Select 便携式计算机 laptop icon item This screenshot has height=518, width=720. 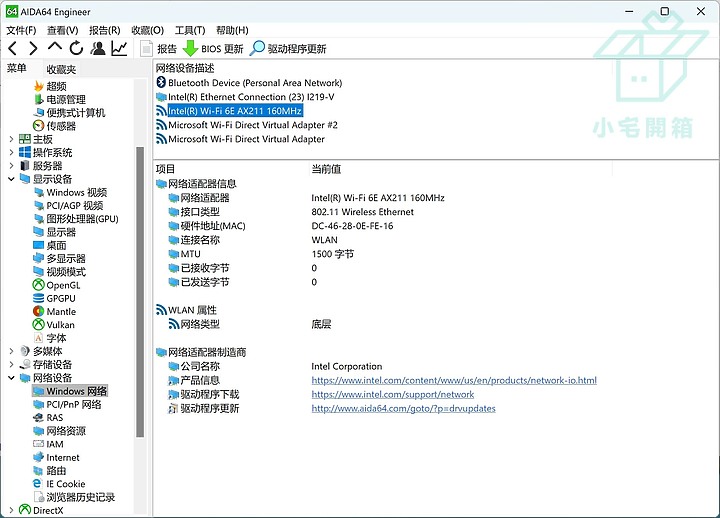point(69,113)
